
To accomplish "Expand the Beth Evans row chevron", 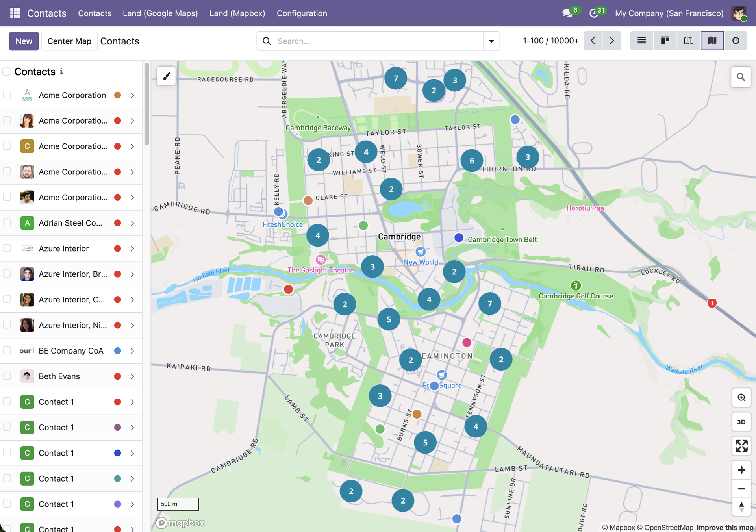I will [x=132, y=377].
